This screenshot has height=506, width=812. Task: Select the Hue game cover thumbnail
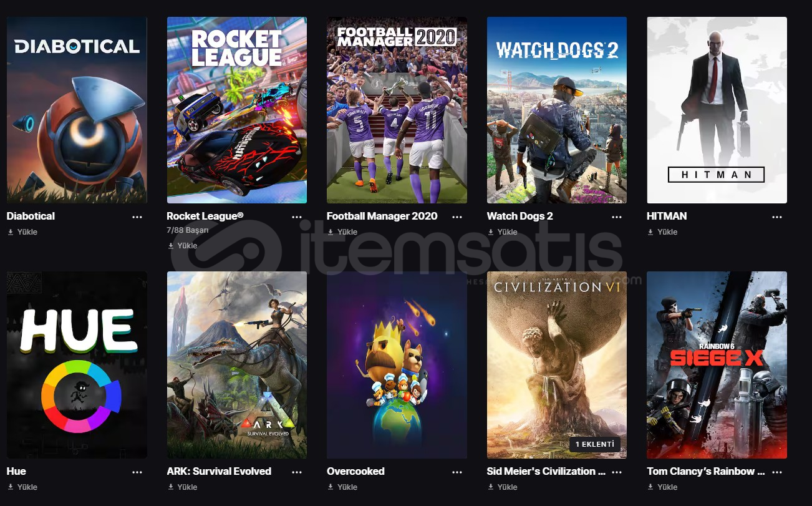77,365
